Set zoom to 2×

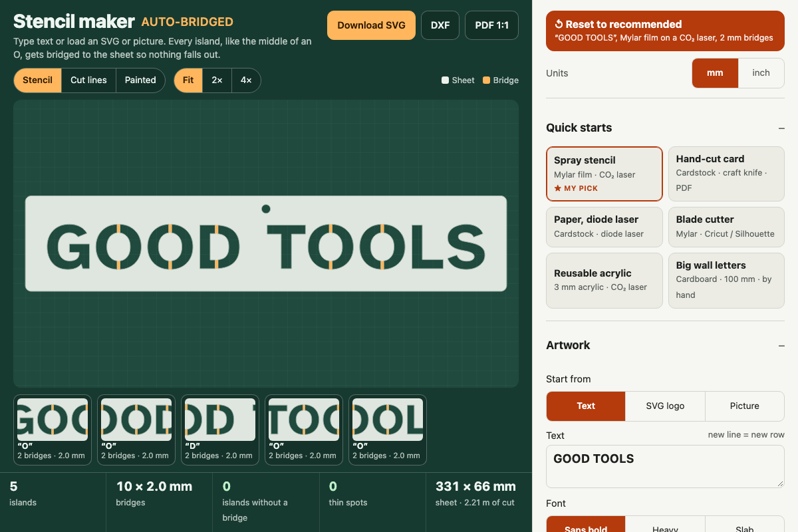click(217, 80)
